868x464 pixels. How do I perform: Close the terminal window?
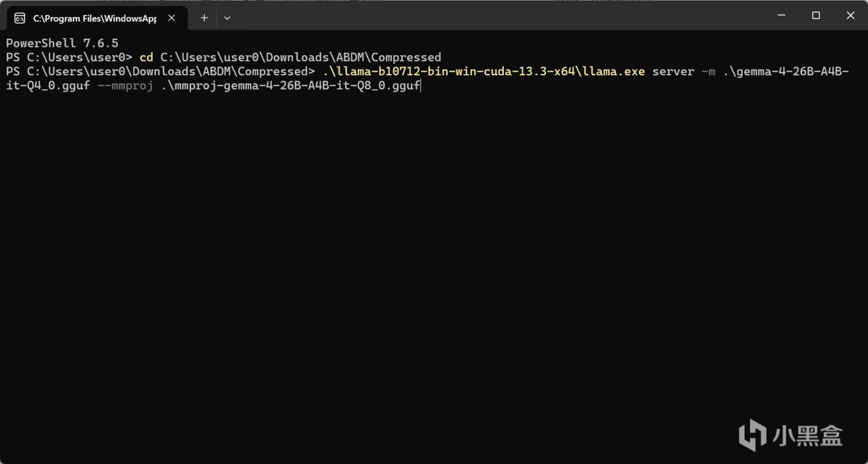pyautogui.click(x=850, y=15)
